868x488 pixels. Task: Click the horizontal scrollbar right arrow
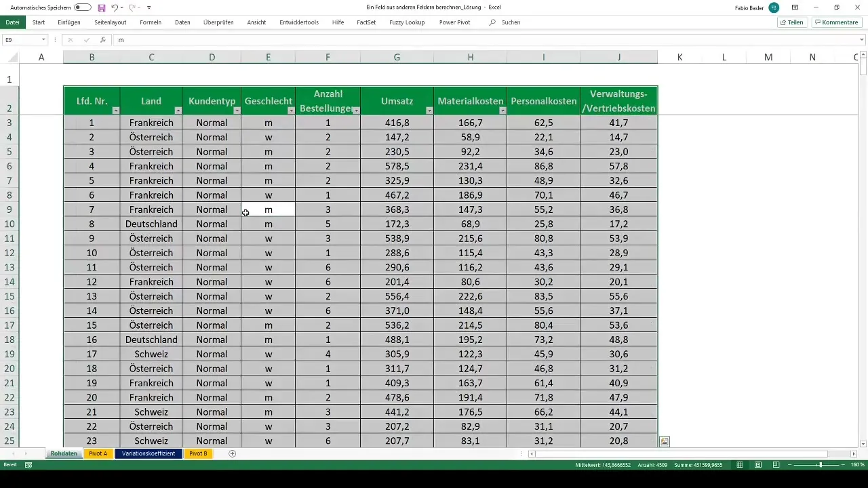854,453
